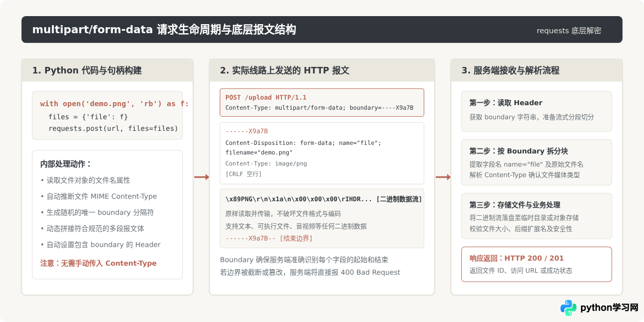
Task: Click the note "Boundary 确保服务端准确识别每个字段的起始和结束"
Action: tap(304, 260)
